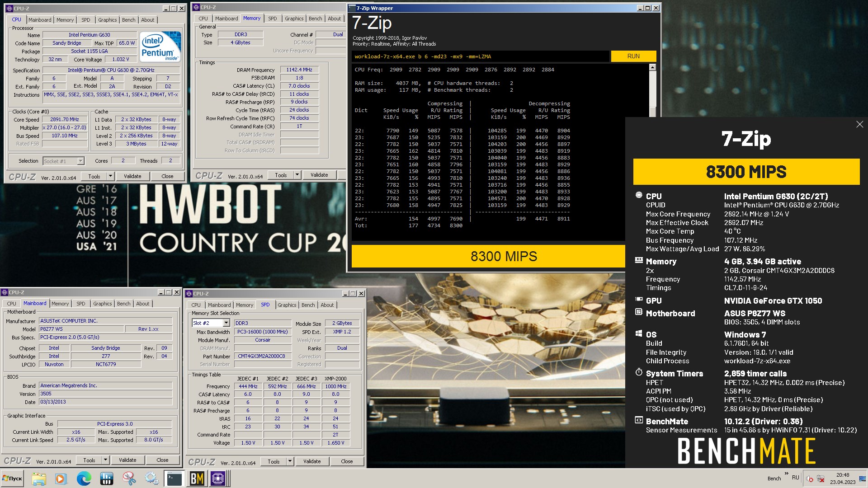Click the '2891.70 MHz' core speed value
Viewport: 868px width, 488px height.
pyautogui.click(x=65, y=120)
